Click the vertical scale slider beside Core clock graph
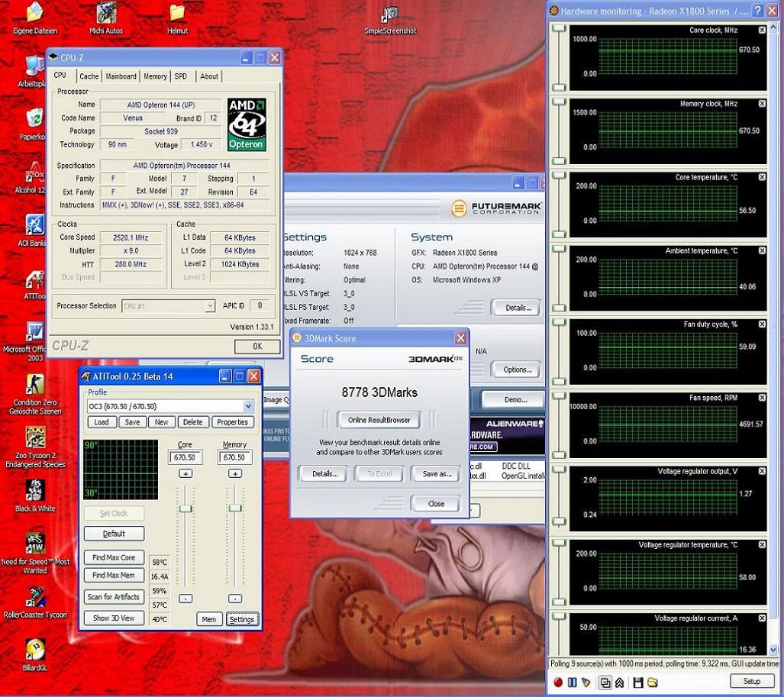 tap(559, 57)
